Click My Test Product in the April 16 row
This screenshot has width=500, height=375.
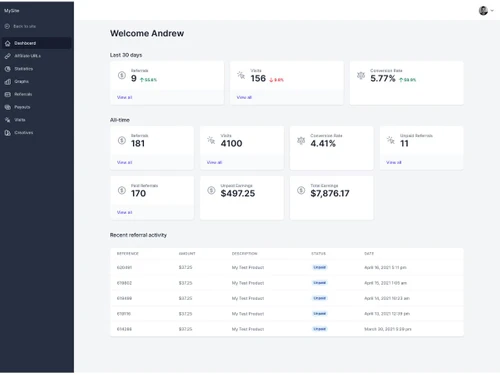coord(248,267)
